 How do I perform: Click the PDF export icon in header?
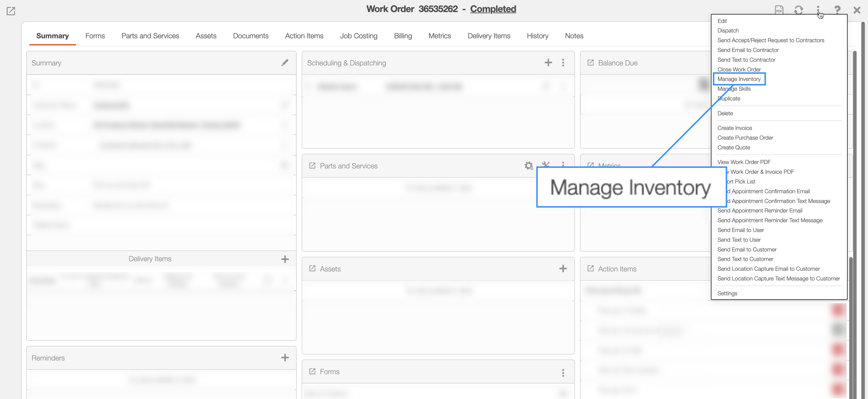pyautogui.click(x=779, y=10)
